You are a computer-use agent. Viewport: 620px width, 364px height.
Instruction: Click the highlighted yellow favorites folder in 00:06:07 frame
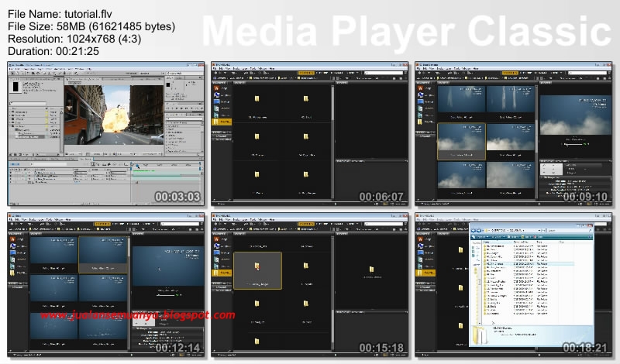(222, 122)
